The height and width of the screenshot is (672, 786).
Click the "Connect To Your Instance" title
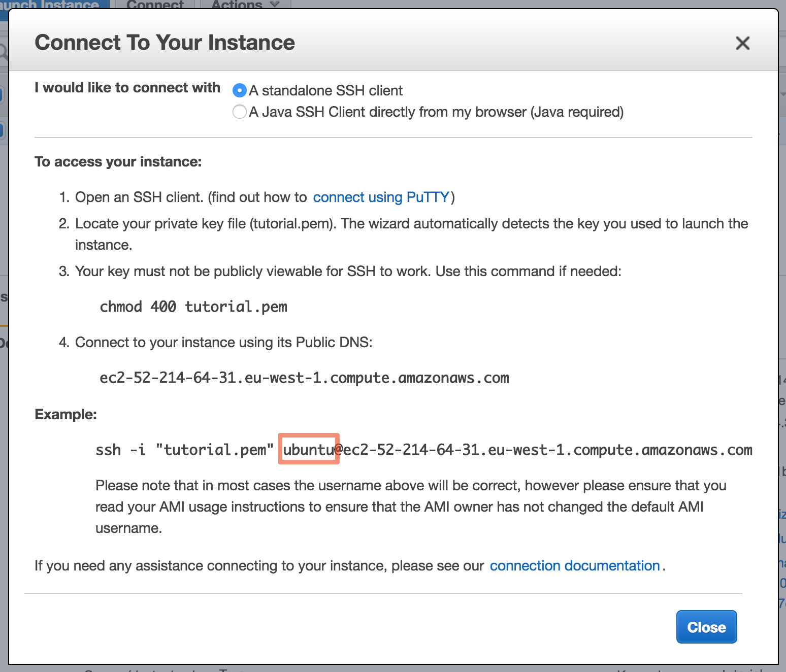pyautogui.click(x=165, y=43)
